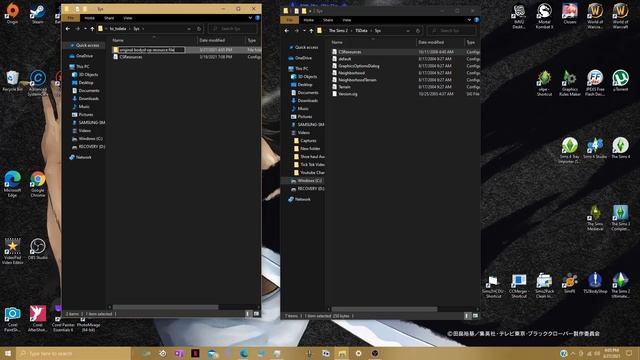Select the Microsoft Edge desktop icon
Screen dimensions: 640x360
12,184
